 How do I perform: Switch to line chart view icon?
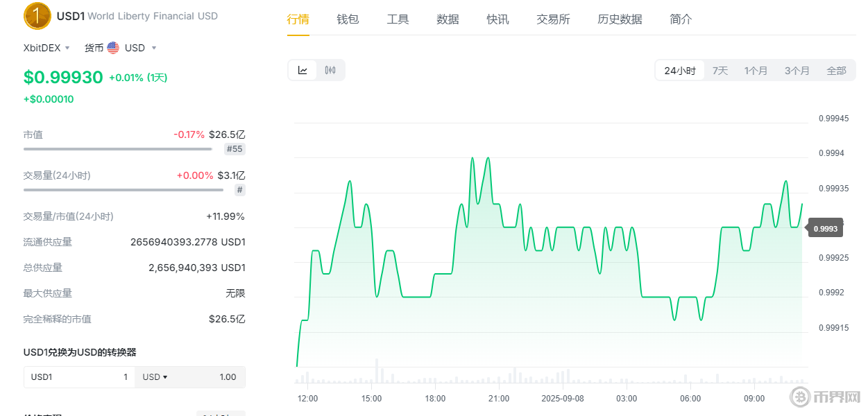click(x=303, y=70)
